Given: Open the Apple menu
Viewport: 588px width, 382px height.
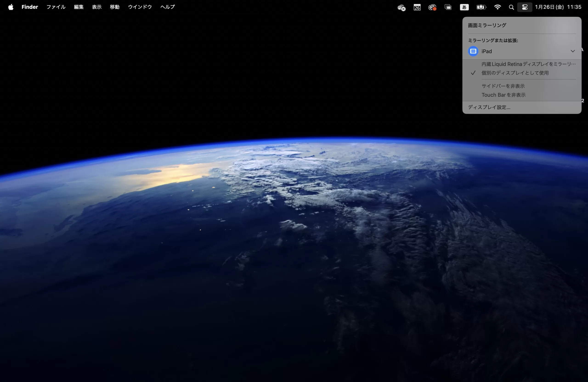Looking at the screenshot, I should pos(11,7).
